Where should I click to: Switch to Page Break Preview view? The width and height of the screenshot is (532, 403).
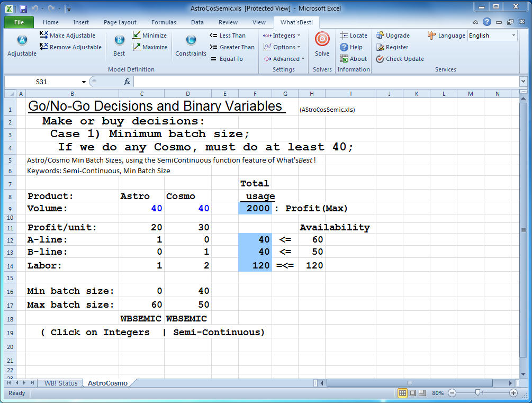coord(423,393)
